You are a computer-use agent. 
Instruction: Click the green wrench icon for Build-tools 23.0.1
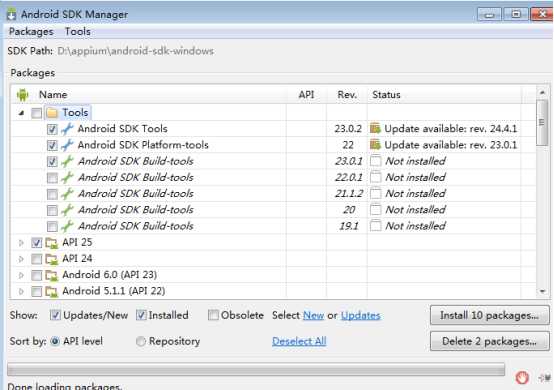tap(67, 161)
